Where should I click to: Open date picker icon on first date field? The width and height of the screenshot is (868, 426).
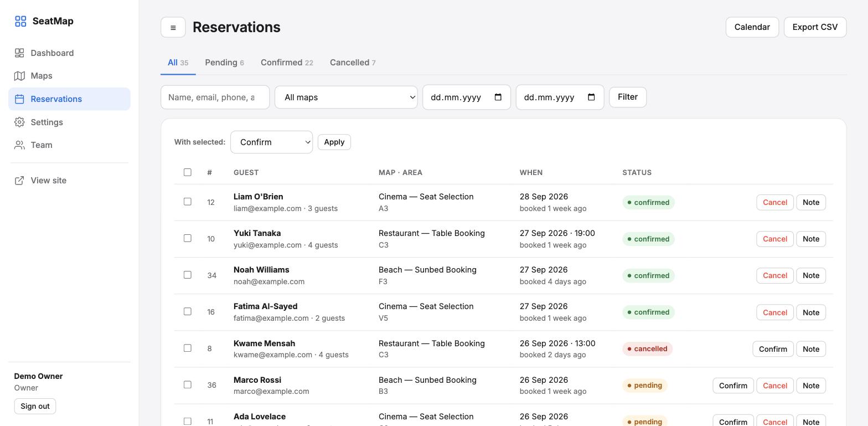coord(498,97)
